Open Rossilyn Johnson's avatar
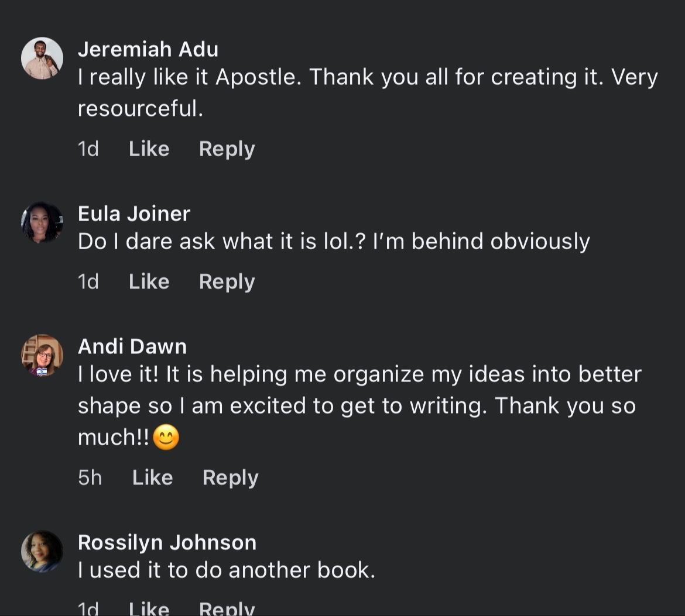This screenshot has height=616, width=685. [x=42, y=551]
